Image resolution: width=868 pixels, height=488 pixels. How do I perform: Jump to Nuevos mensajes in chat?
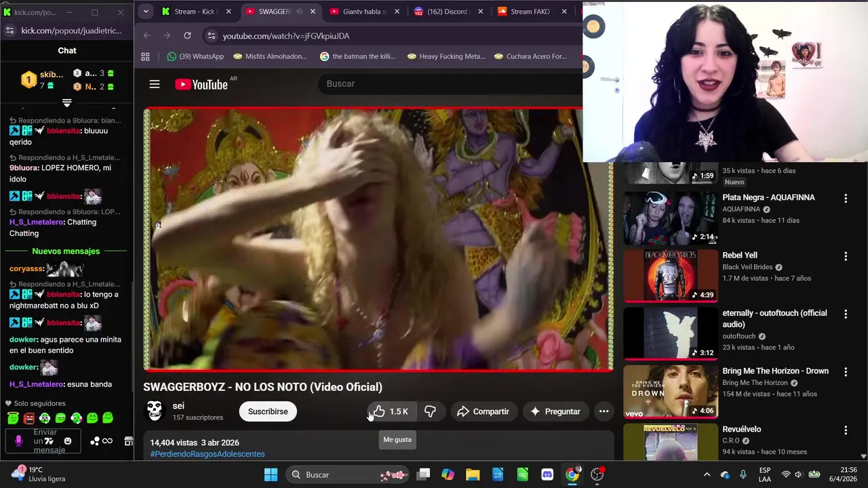[66, 251]
